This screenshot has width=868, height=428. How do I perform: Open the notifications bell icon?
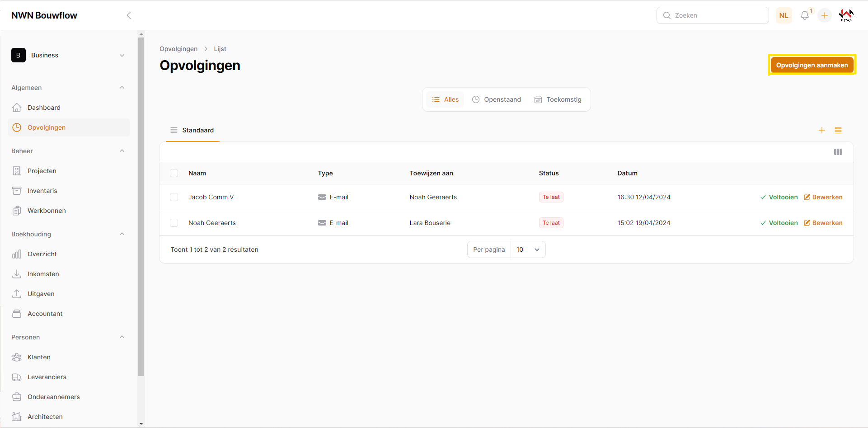[805, 15]
